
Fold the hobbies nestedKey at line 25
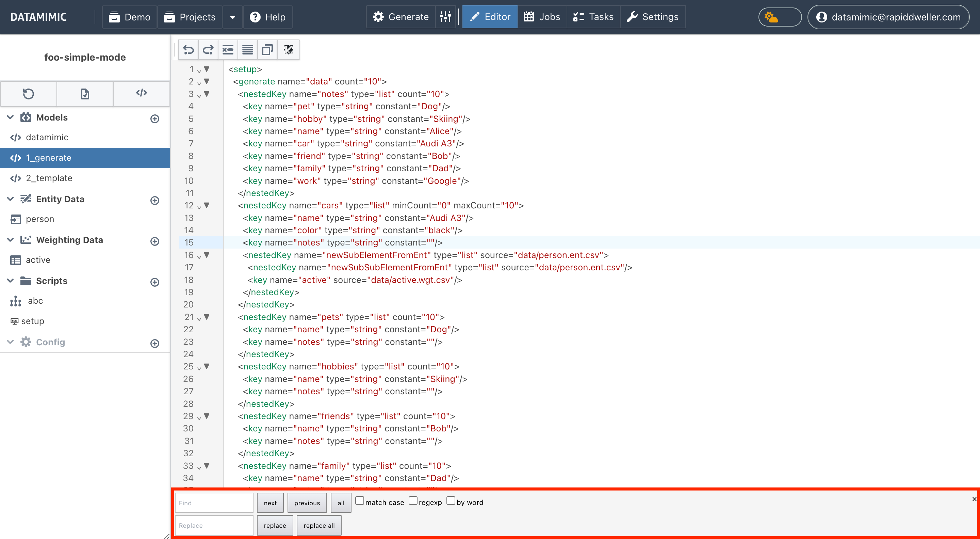[x=207, y=366]
